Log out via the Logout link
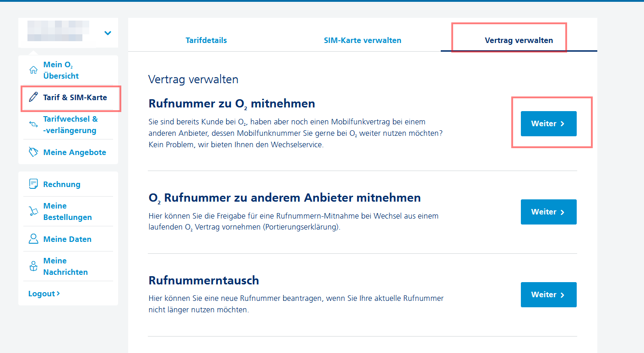 (x=44, y=294)
